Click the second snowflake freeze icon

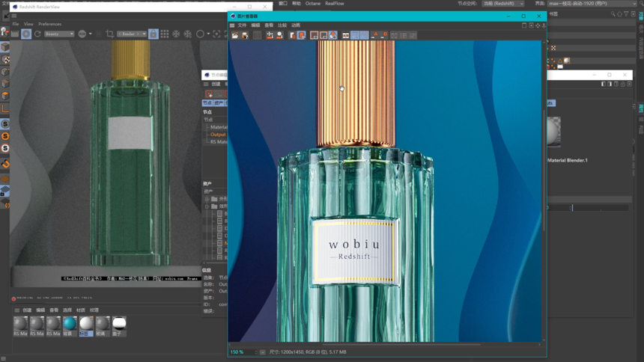pos(188,34)
